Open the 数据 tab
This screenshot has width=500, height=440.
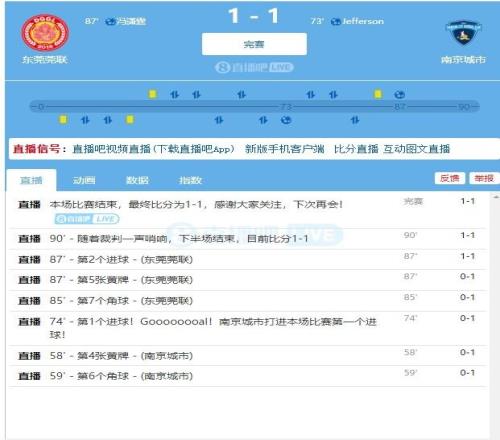(137, 180)
